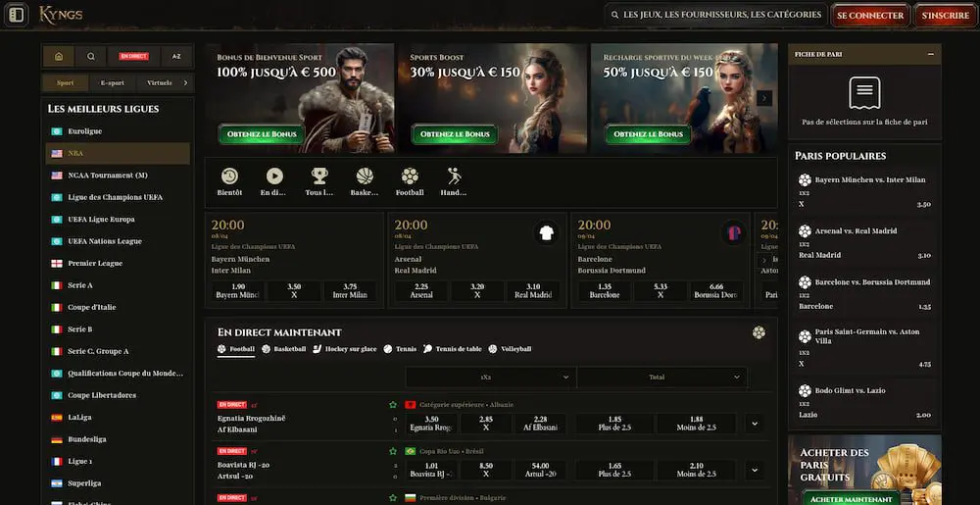This screenshot has width=980, height=505.
Task: Open the Total market dropdown
Action: click(x=661, y=378)
